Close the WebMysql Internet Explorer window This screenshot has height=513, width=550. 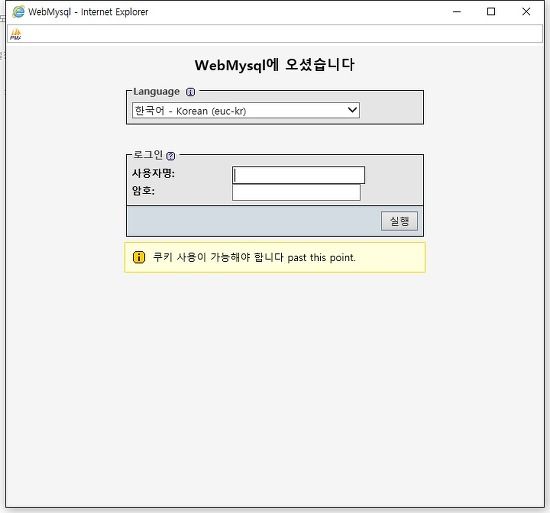[x=526, y=12]
